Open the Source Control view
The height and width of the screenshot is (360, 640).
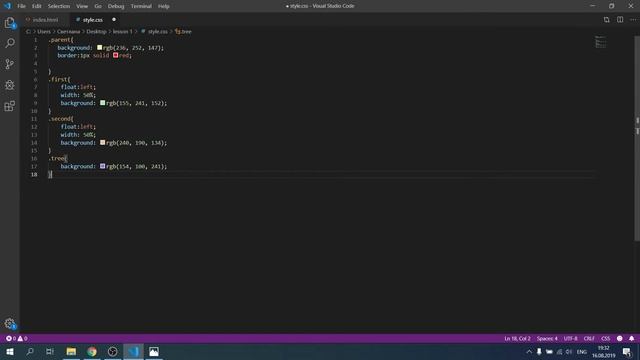click(10, 64)
